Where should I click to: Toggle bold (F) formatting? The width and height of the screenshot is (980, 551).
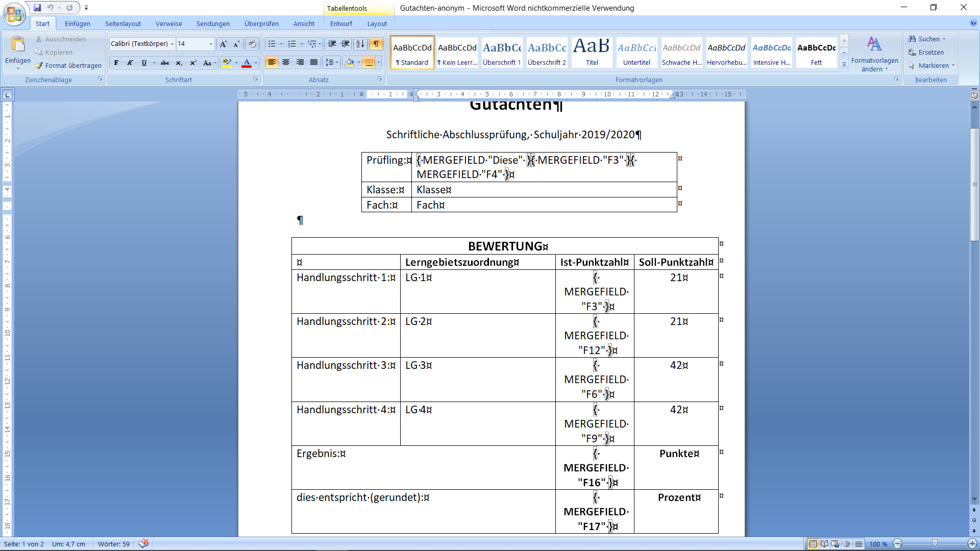pyautogui.click(x=116, y=63)
